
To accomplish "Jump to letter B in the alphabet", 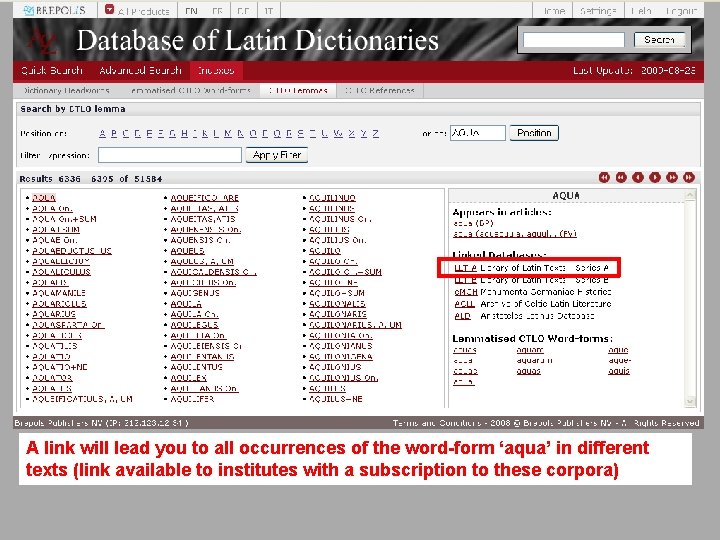I will tap(114, 134).
